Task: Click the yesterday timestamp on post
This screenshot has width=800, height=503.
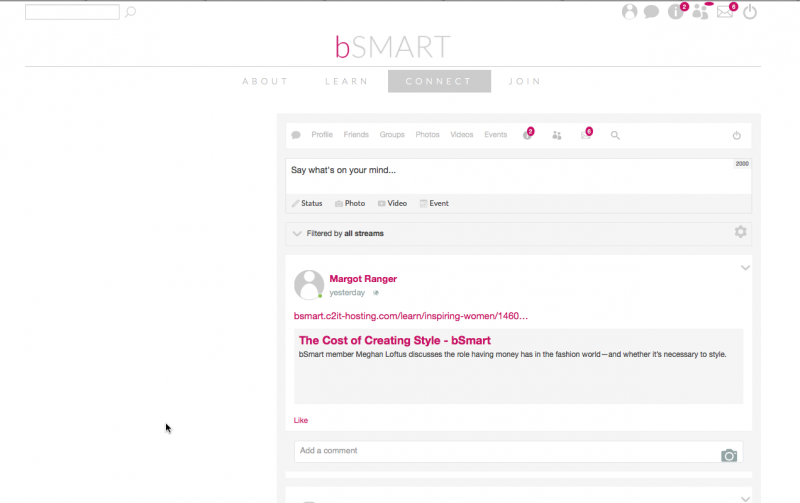Action: pos(347,293)
